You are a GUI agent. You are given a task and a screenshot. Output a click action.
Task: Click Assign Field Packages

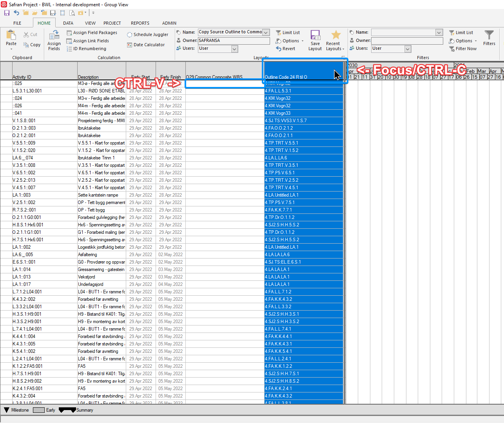point(92,33)
